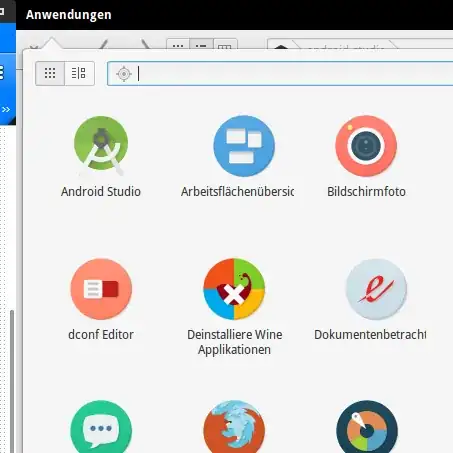Screen dimensions: 453x453
Task: Select list view button in file manager toolbar
Action: 201,44
